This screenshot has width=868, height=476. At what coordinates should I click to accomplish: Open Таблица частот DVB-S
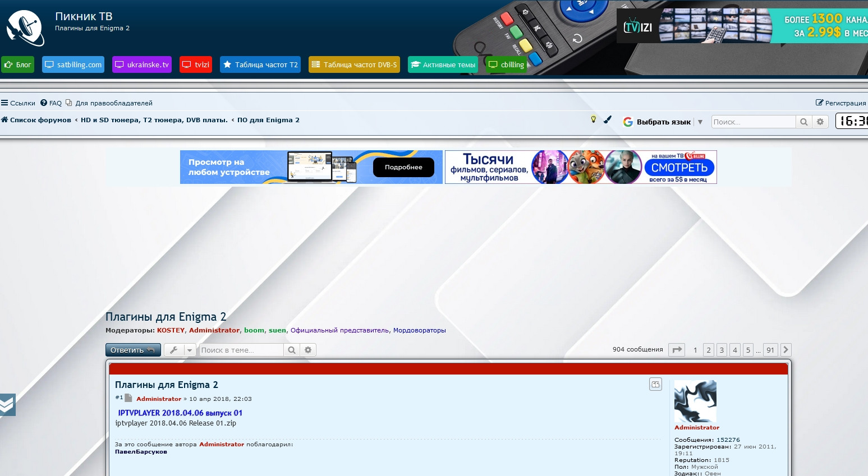[x=354, y=64]
